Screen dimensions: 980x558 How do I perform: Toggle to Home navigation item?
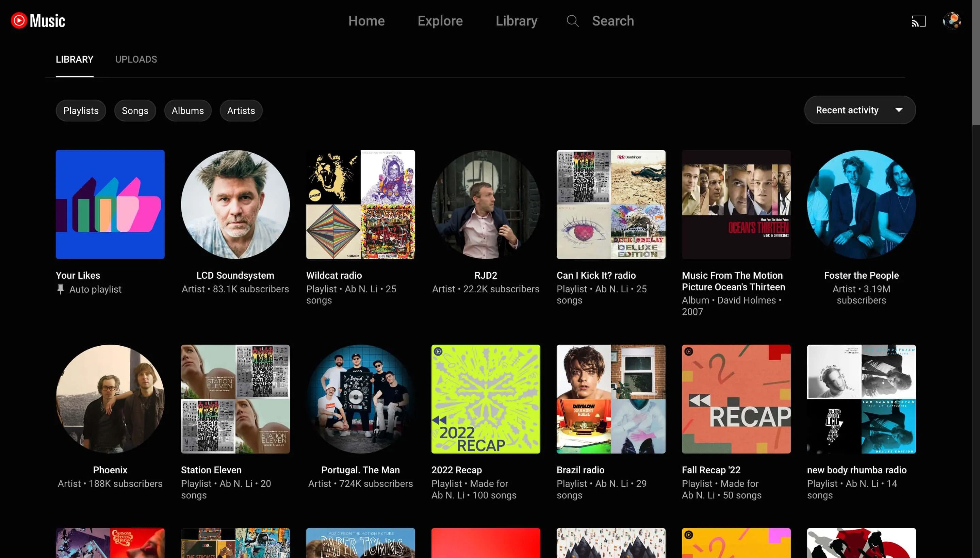click(365, 20)
